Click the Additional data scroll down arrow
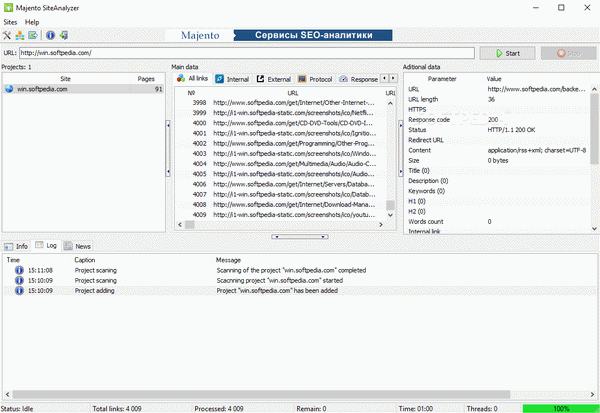The image size is (600, 413). 594,229
